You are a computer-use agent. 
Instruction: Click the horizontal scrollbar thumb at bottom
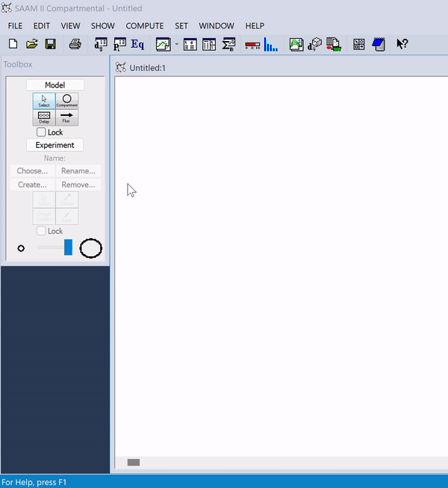pyautogui.click(x=134, y=463)
